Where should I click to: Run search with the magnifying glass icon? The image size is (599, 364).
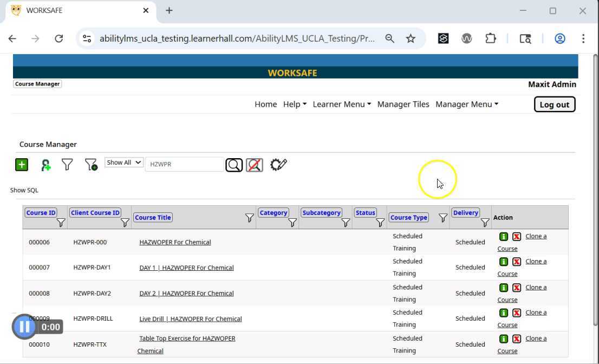(234, 165)
